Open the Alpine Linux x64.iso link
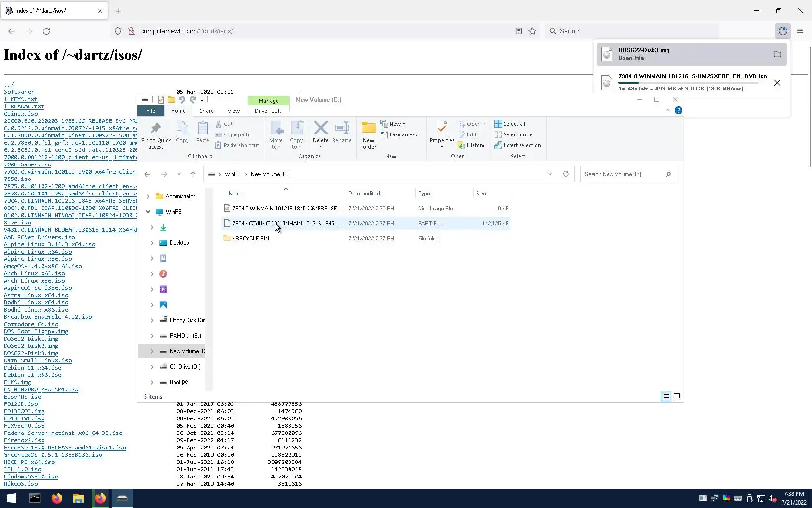 click(38, 252)
